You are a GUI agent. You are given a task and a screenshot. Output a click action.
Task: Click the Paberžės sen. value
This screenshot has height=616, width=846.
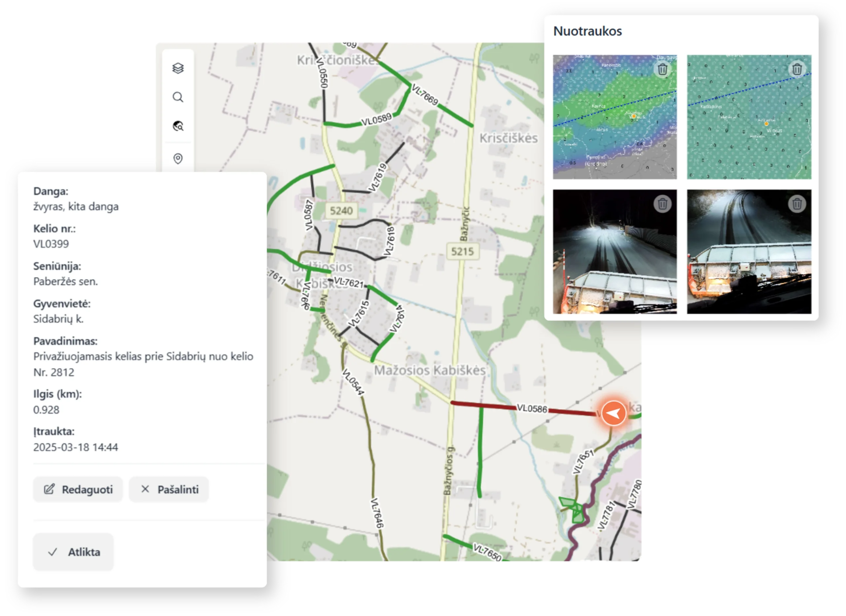pos(66,281)
